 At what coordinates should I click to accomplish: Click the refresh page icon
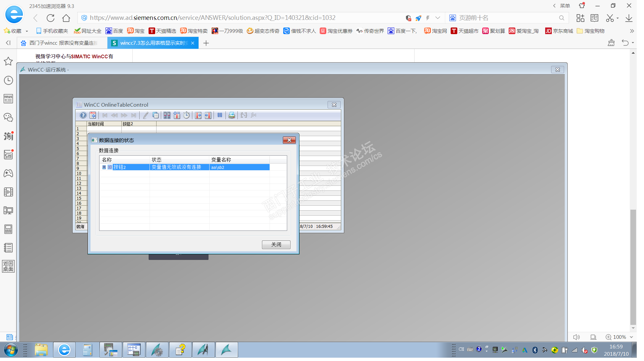tap(50, 18)
